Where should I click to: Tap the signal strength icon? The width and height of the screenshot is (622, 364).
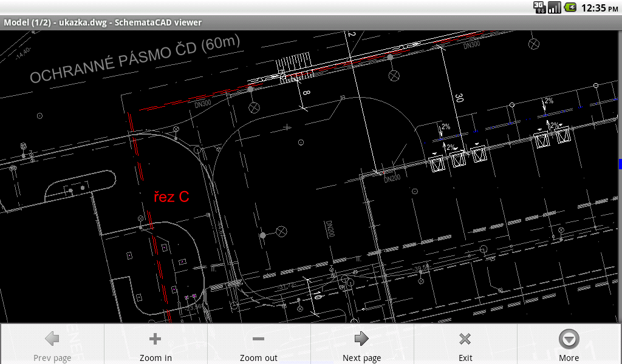(x=554, y=7)
